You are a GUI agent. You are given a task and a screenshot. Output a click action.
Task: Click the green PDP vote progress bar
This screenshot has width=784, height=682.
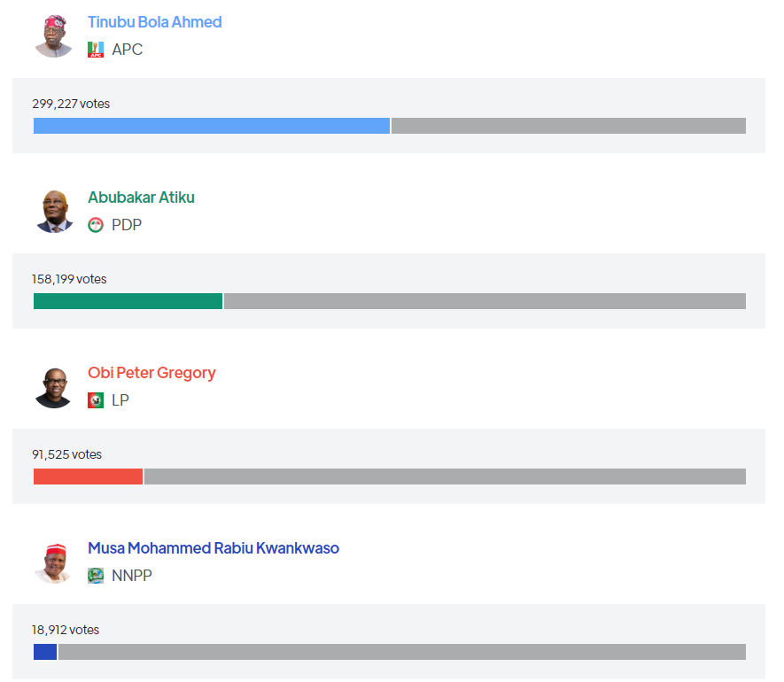tap(128, 301)
